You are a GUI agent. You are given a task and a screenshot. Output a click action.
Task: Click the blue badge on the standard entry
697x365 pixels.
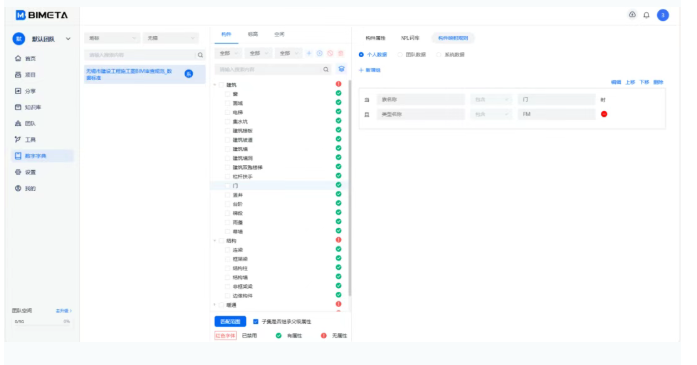pyautogui.click(x=189, y=74)
